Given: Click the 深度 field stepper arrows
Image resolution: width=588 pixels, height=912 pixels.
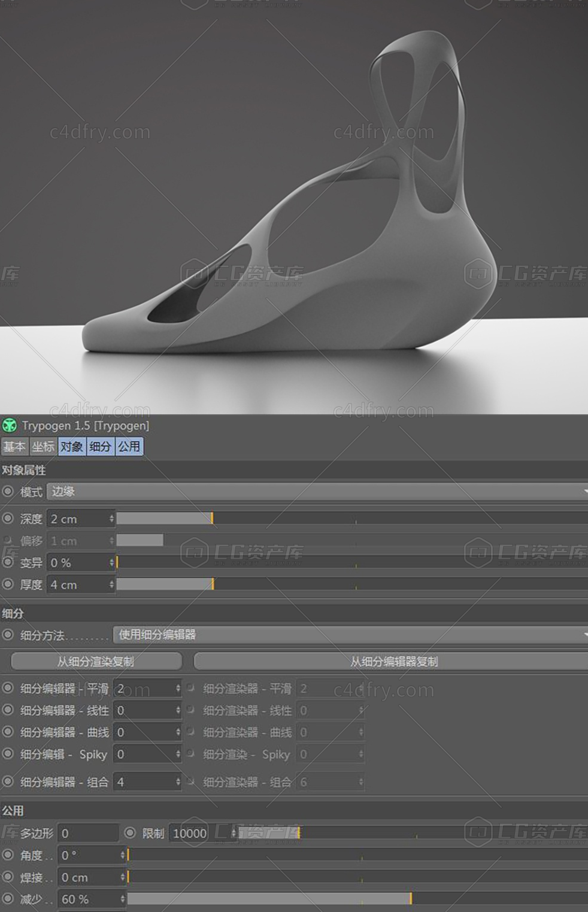Looking at the screenshot, I should [x=111, y=519].
